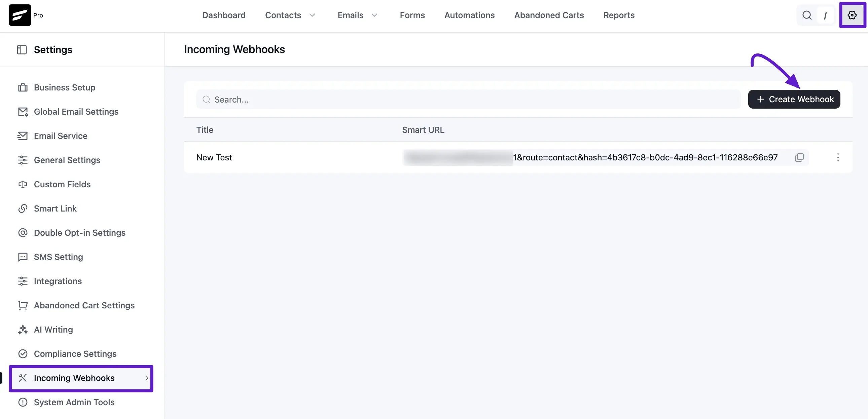Open Abandoned Cart Settings
The width and height of the screenshot is (868, 419).
coord(84,305)
